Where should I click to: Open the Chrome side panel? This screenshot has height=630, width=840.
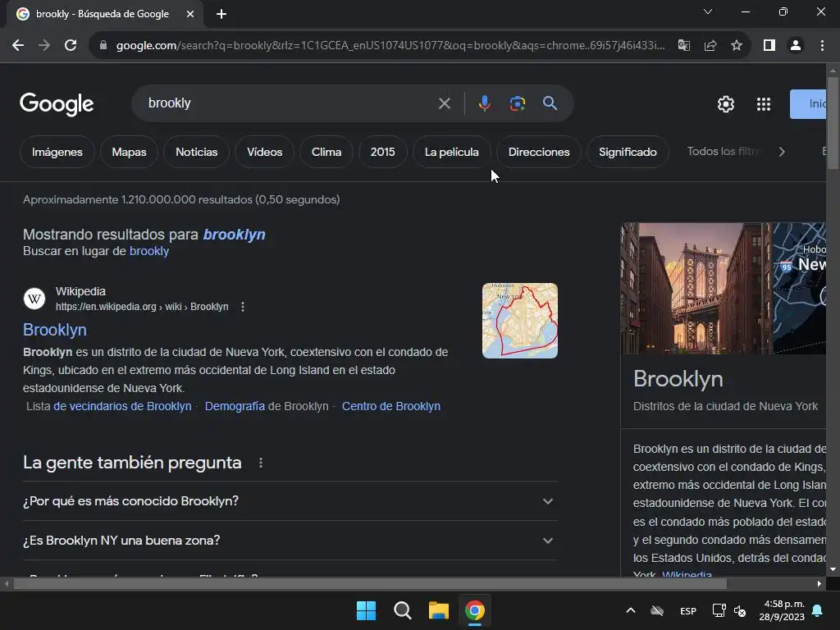[x=769, y=46]
